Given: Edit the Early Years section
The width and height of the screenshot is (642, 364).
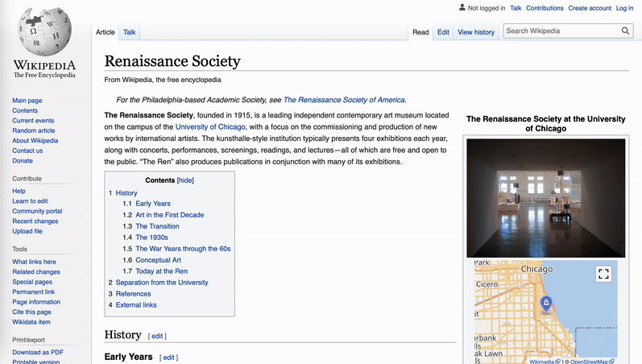Looking at the screenshot, I should click(168, 358).
